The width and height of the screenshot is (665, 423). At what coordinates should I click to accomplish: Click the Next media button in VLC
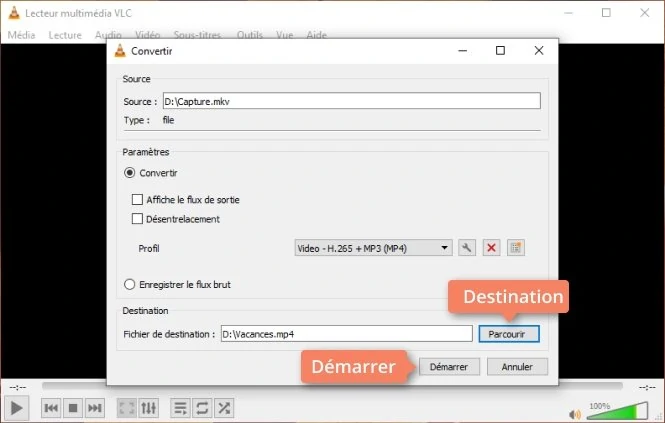[95, 408]
